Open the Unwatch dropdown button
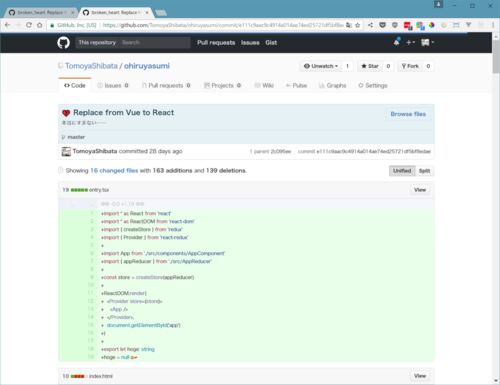The image size is (500, 385). 321,66
